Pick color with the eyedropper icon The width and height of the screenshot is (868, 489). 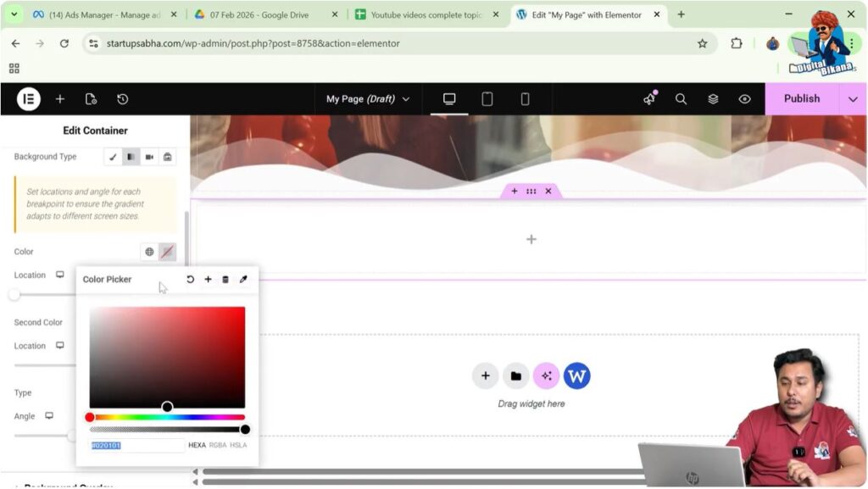pyautogui.click(x=243, y=280)
